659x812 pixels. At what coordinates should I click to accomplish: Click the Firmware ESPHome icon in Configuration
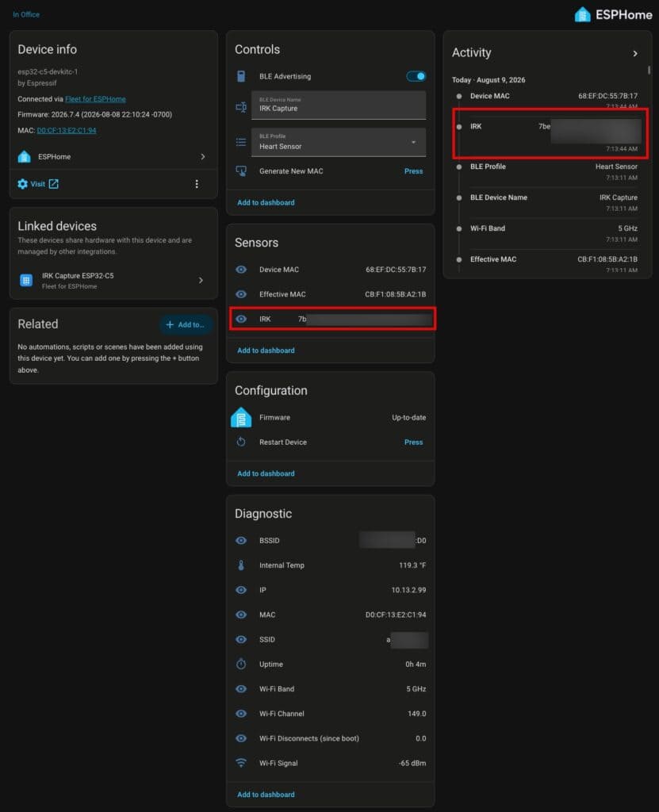[x=241, y=417]
